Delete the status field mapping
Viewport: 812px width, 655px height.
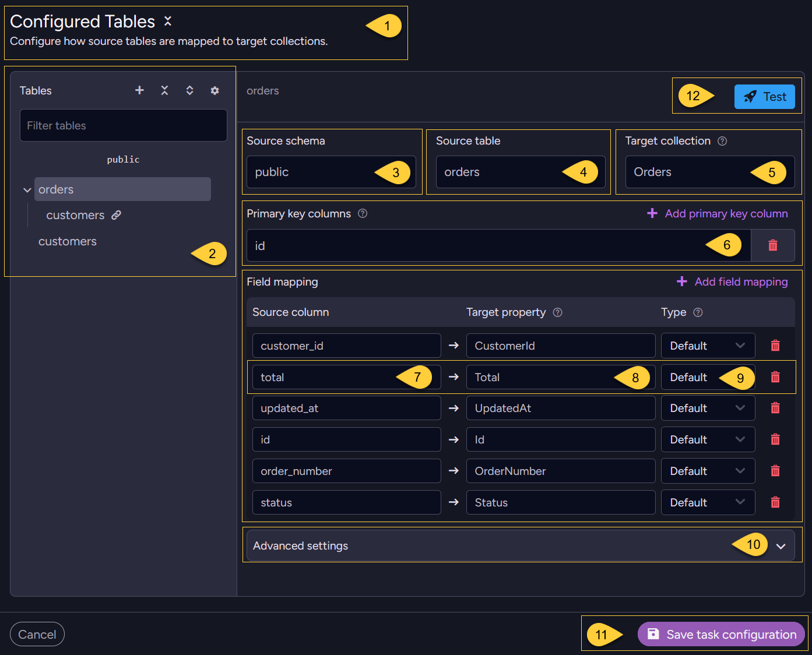pyautogui.click(x=775, y=502)
